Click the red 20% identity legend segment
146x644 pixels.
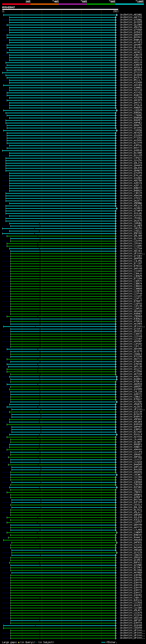coord(16,4)
